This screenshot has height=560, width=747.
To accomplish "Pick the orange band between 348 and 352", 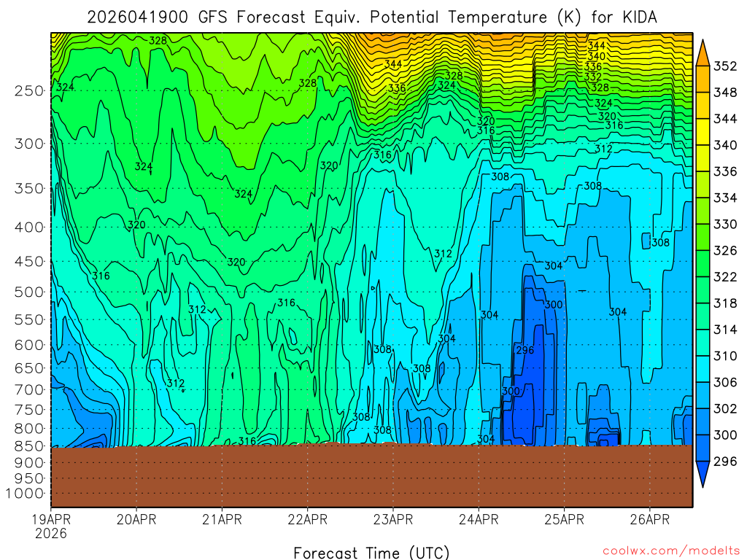I will coord(703,79).
